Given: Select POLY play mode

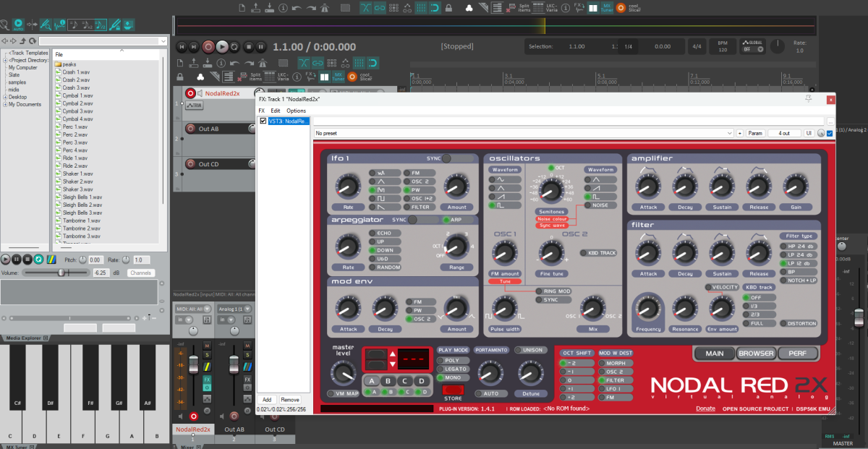Looking at the screenshot, I should pos(454,360).
